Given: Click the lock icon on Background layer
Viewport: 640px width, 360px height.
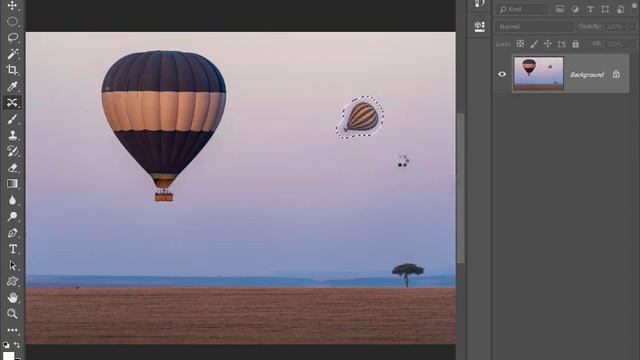Looking at the screenshot, I should point(616,74).
